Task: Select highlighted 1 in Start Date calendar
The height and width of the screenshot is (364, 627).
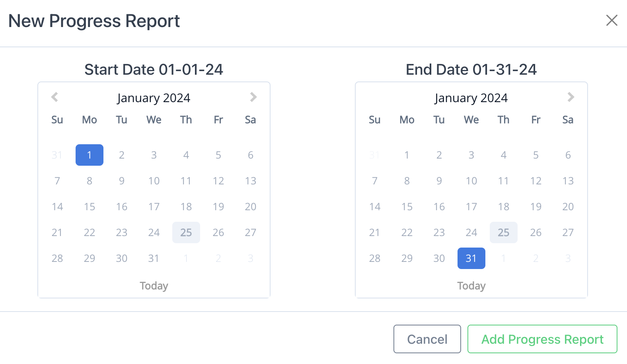Action: 90,155
